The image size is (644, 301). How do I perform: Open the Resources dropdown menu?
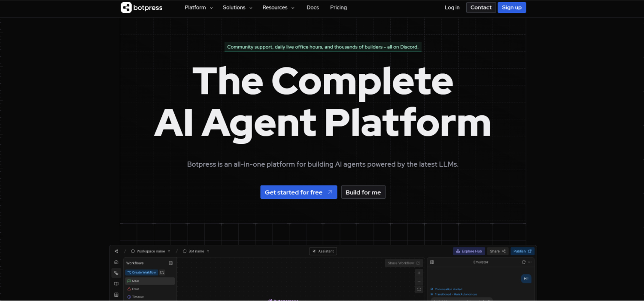(278, 7)
